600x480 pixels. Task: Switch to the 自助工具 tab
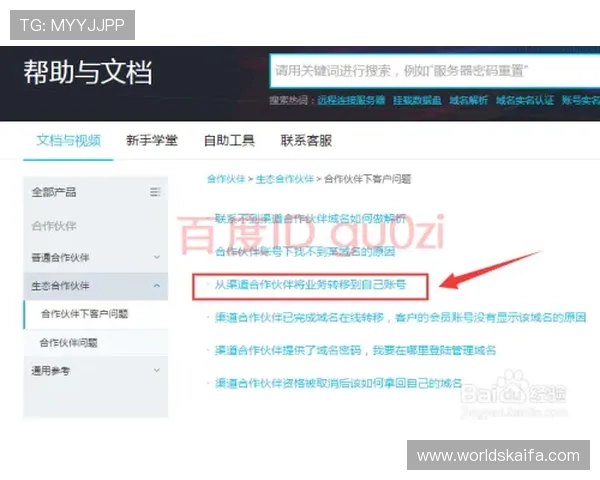coord(229,140)
